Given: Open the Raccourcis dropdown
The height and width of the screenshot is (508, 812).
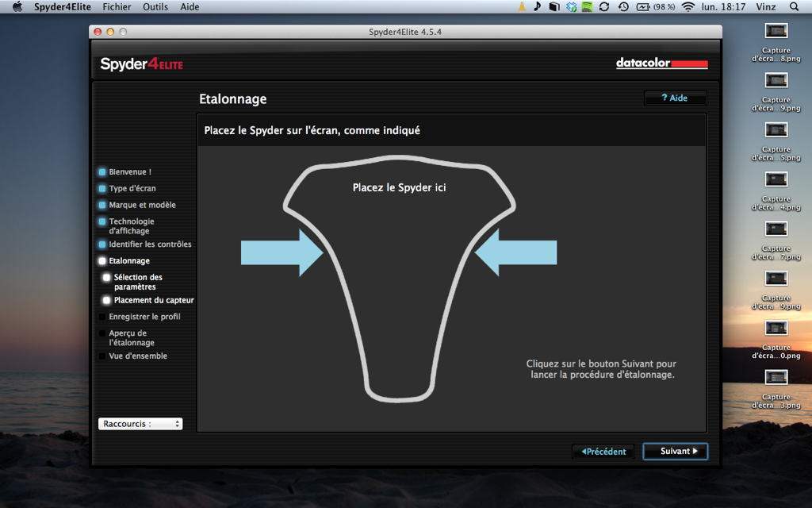Looking at the screenshot, I should tap(140, 424).
